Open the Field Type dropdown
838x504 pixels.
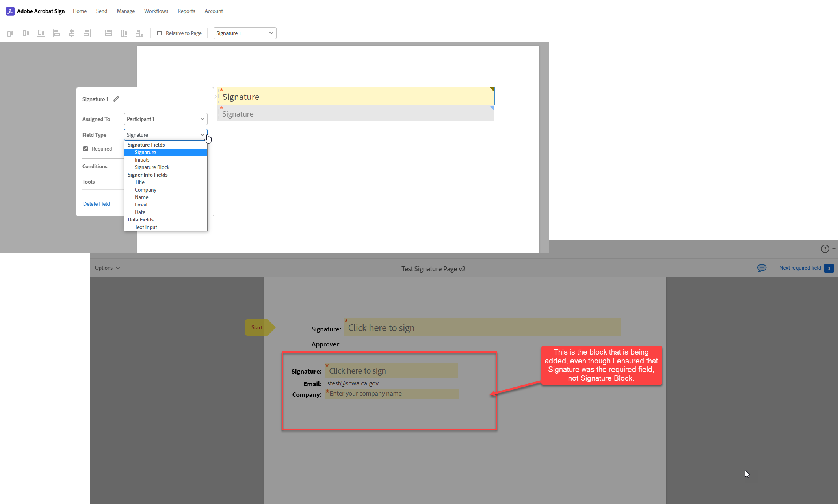coord(165,134)
